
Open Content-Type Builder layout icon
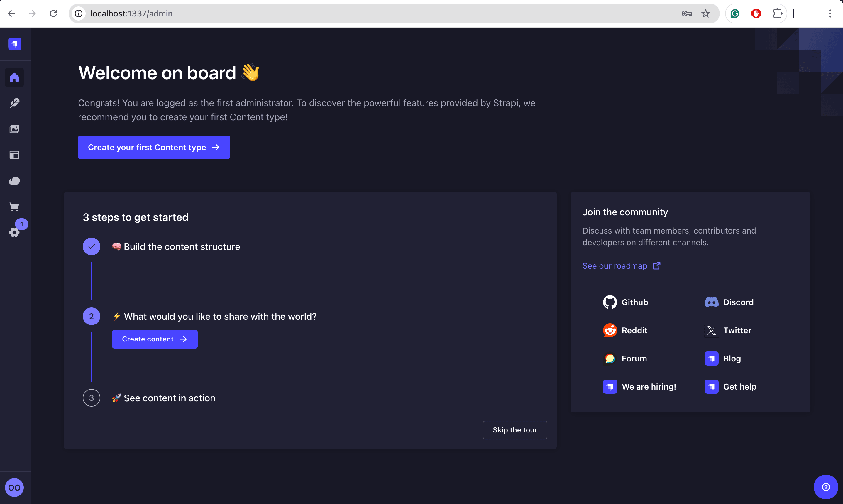click(14, 155)
